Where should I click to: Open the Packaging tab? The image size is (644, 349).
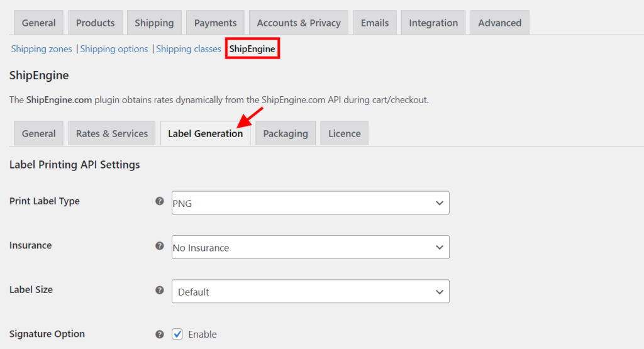click(286, 133)
